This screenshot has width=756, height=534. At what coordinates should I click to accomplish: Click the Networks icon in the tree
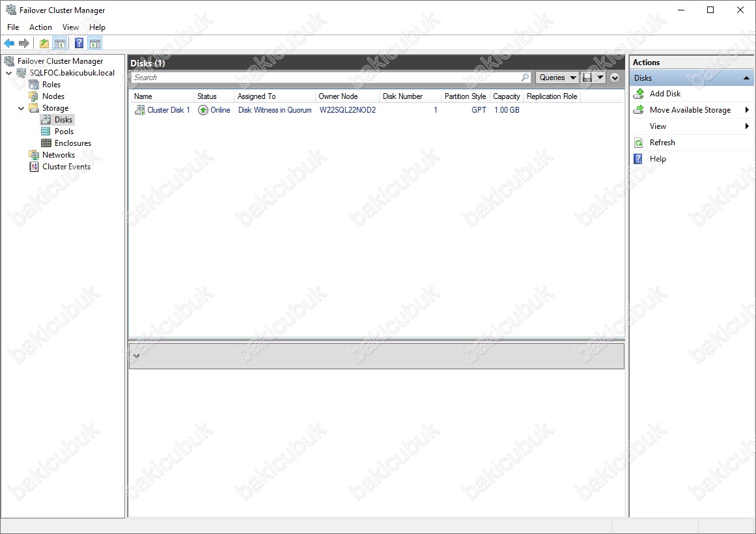pyautogui.click(x=34, y=155)
